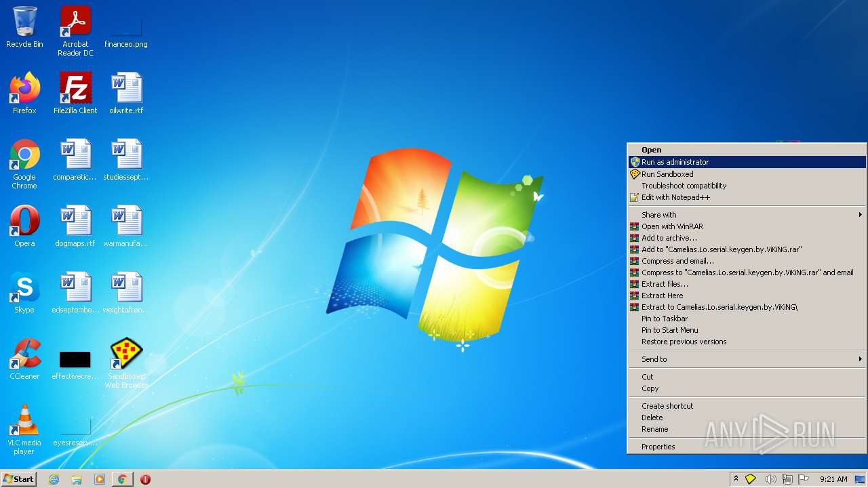Select eyesreserv... file icon
Image resolution: width=868 pixels, height=488 pixels.
[75, 431]
